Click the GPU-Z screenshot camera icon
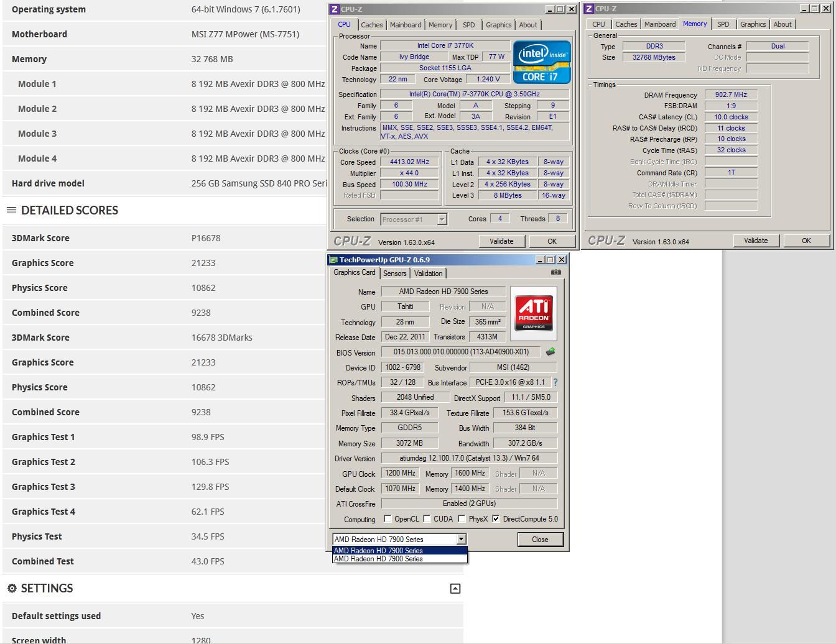The width and height of the screenshot is (836, 644). click(x=556, y=272)
